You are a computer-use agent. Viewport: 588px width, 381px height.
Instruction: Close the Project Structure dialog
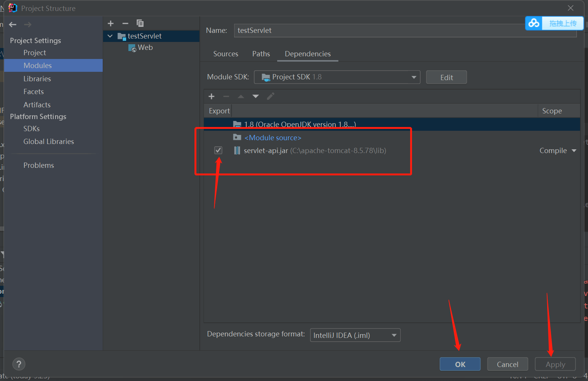(571, 8)
